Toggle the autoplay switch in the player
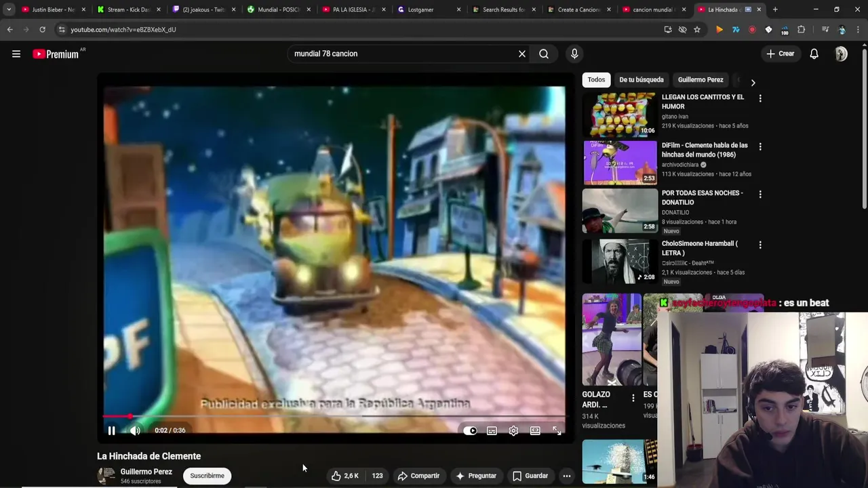The width and height of the screenshot is (868, 488). coord(470,430)
